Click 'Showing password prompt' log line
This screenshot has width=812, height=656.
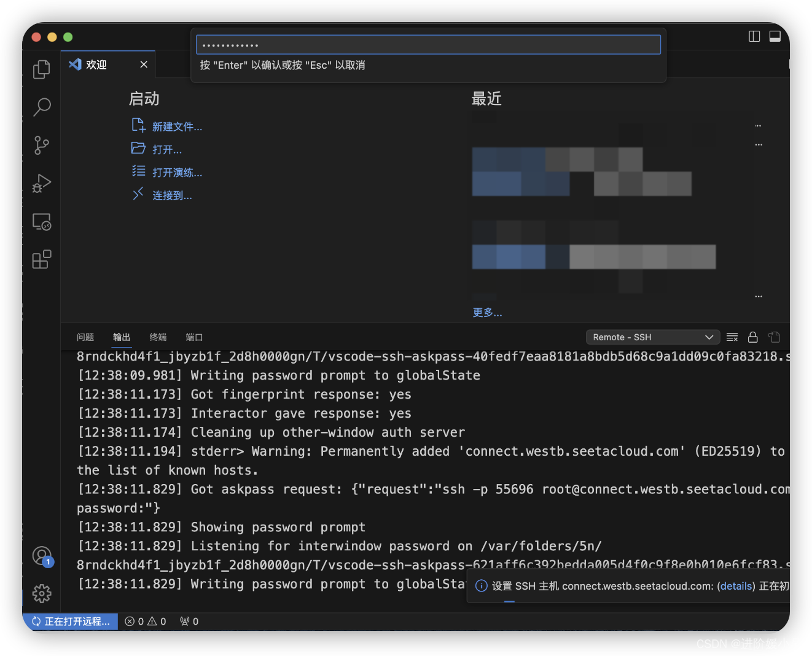(222, 527)
